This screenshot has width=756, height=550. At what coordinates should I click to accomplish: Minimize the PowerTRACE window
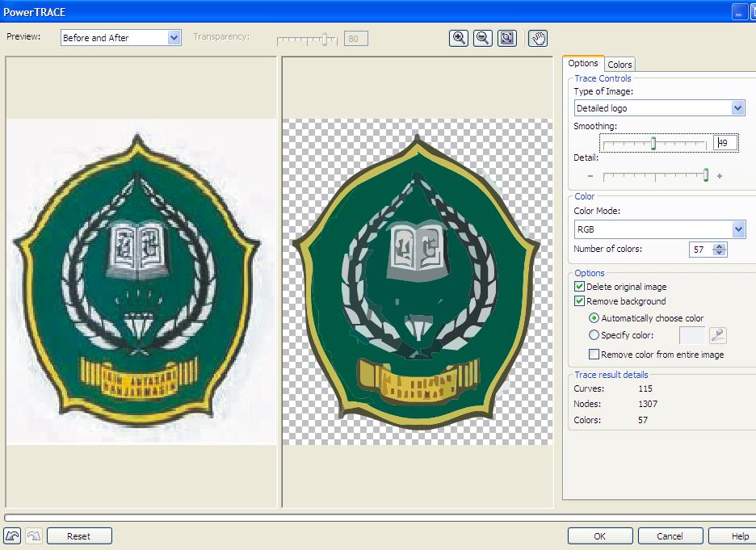click(739, 12)
